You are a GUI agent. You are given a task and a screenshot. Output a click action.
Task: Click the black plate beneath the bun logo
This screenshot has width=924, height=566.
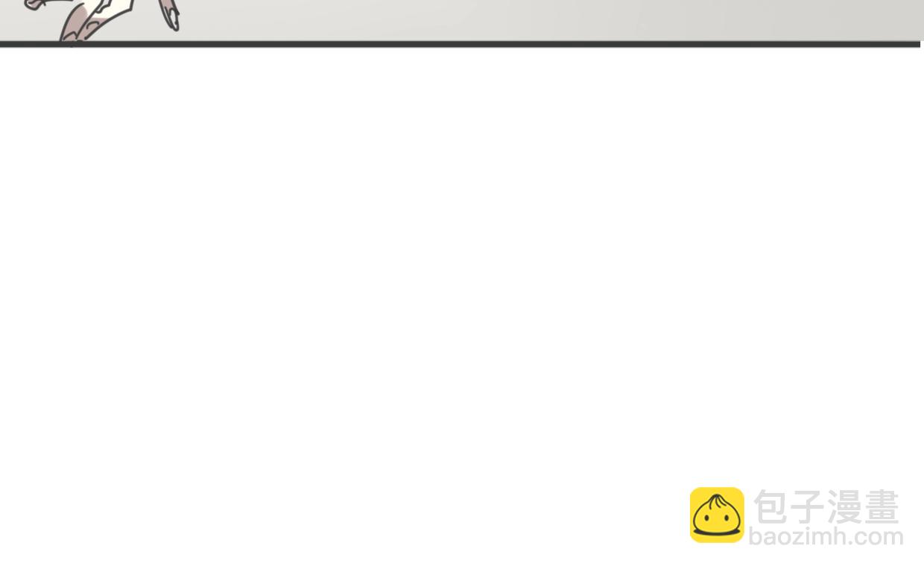[x=717, y=532]
